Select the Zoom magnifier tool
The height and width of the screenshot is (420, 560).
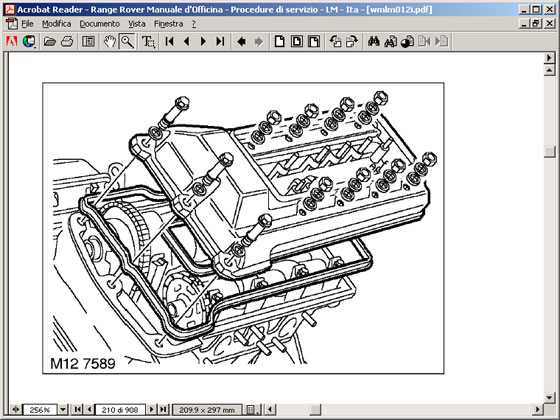pos(127,41)
